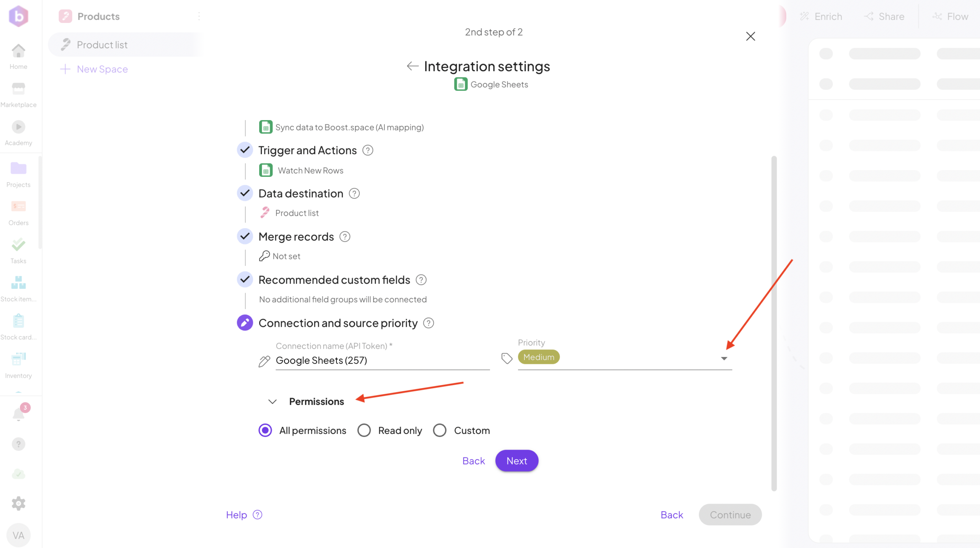Collapse the Permissions section chevron
Screen dimensions: 980x548
coord(272,401)
